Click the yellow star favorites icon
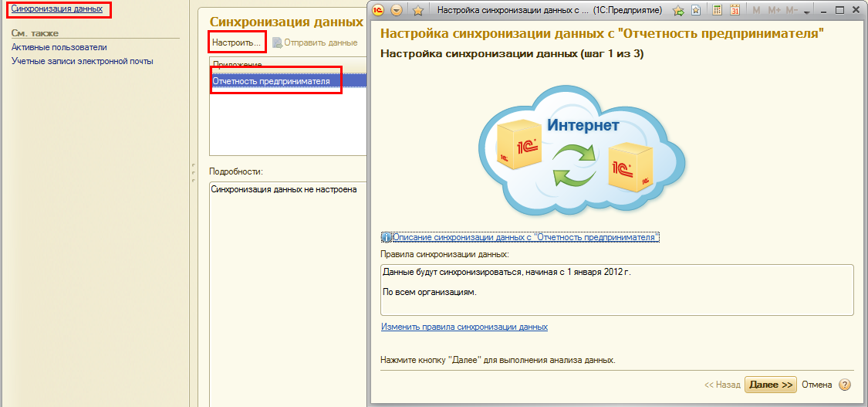 418,10
